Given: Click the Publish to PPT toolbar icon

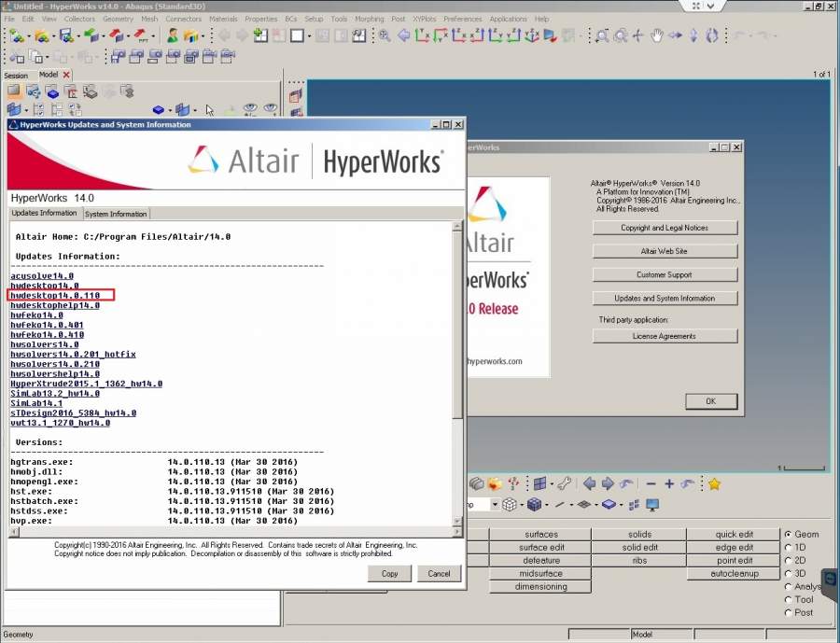Looking at the screenshot, I should [140, 35].
